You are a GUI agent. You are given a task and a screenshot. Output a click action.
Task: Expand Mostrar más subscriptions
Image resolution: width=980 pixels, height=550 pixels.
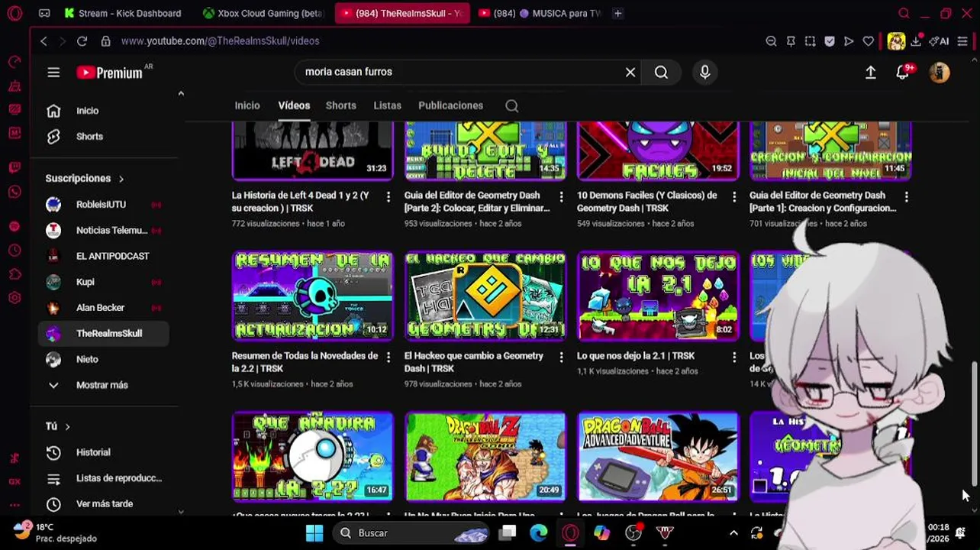103,385
